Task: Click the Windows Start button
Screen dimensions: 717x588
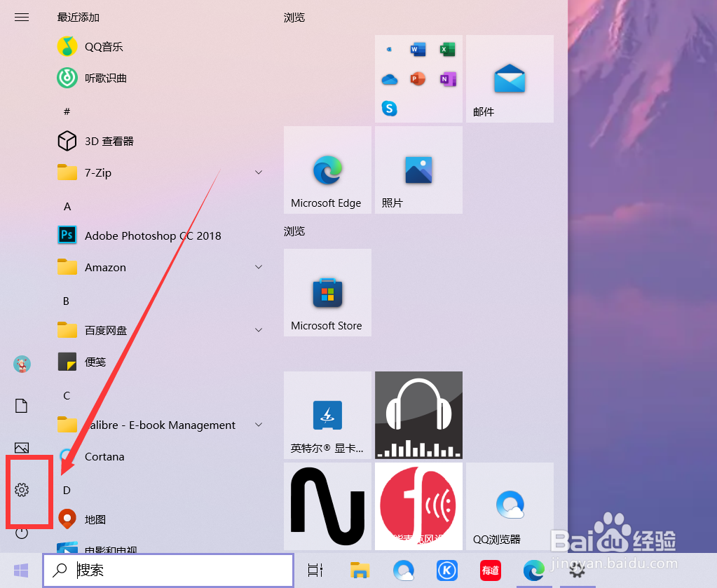Action: (21, 570)
